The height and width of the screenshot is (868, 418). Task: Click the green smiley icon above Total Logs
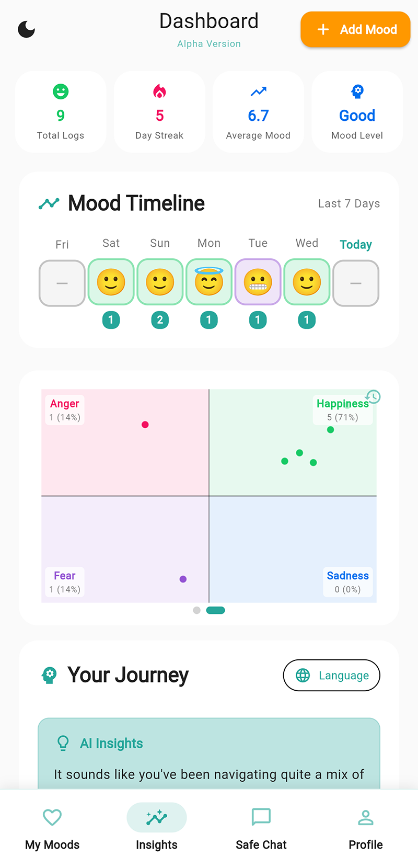(x=61, y=91)
